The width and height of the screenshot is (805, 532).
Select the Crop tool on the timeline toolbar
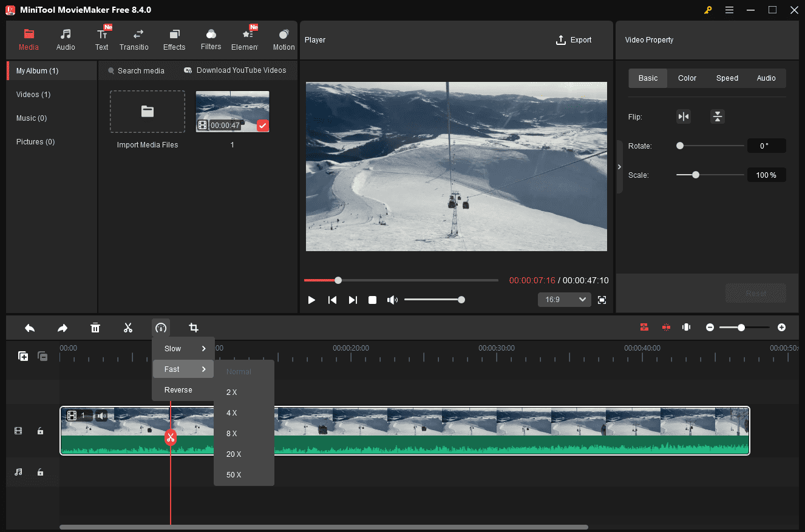coord(194,328)
